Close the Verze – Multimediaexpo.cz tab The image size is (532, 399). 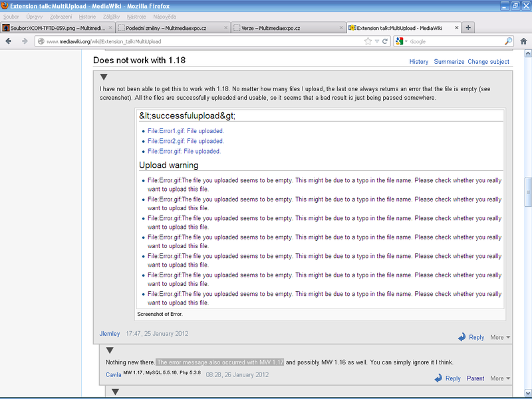point(340,28)
